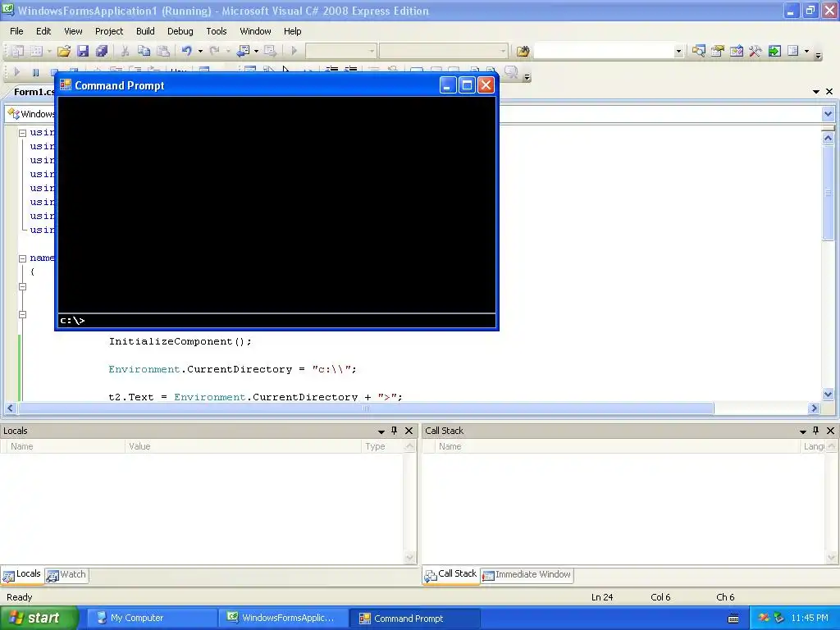Open the members dropdown in code editor
840x630 pixels.
[828, 113]
